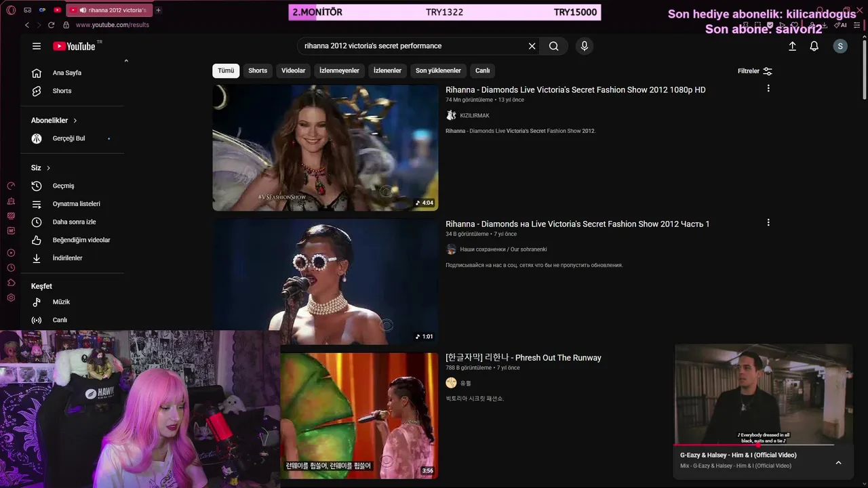The image size is (868, 488).
Task: Open more options for Diamonds 1080p HD video
Action: click(768, 89)
